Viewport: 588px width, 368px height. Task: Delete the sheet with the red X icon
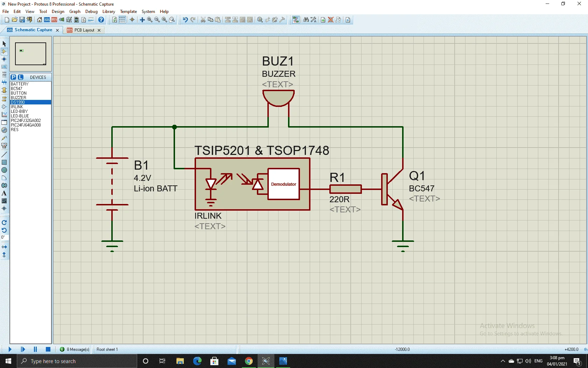pos(330,20)
